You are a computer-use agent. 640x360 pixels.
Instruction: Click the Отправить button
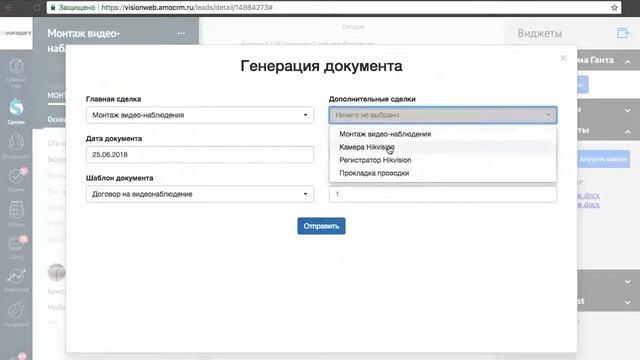(321, 226)
